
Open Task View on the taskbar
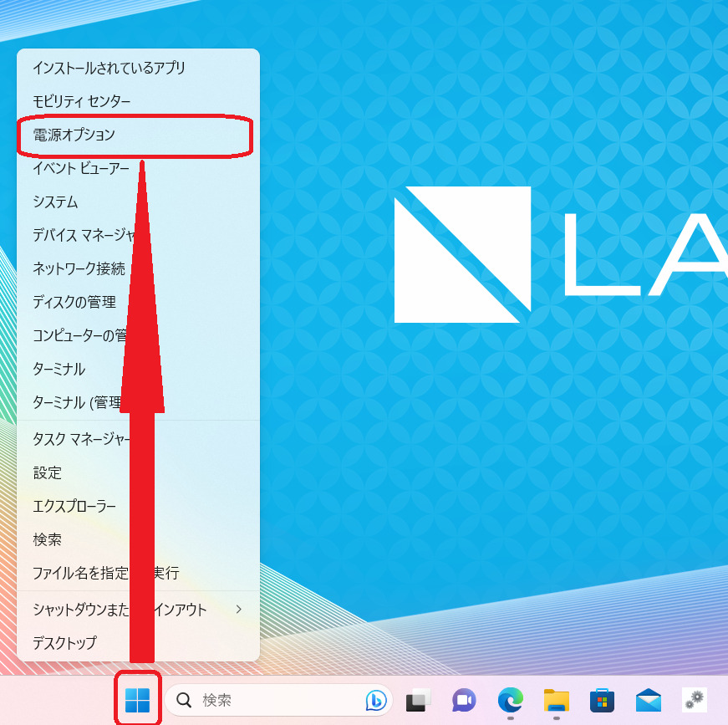click(418, 700)
